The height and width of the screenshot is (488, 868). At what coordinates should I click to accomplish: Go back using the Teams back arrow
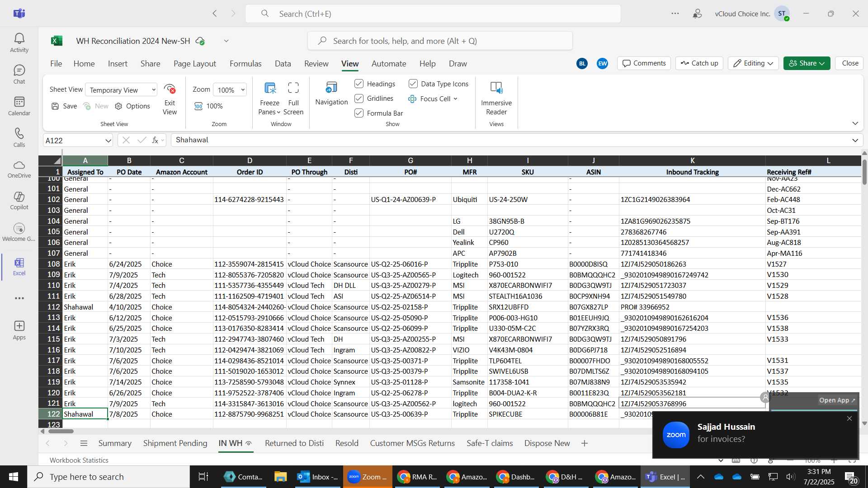[x=215, y=14]
